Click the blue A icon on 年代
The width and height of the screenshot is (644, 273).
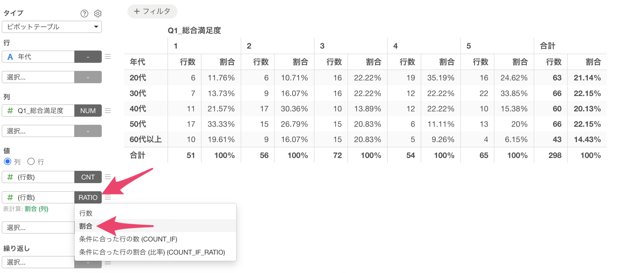tap(10, 57)
